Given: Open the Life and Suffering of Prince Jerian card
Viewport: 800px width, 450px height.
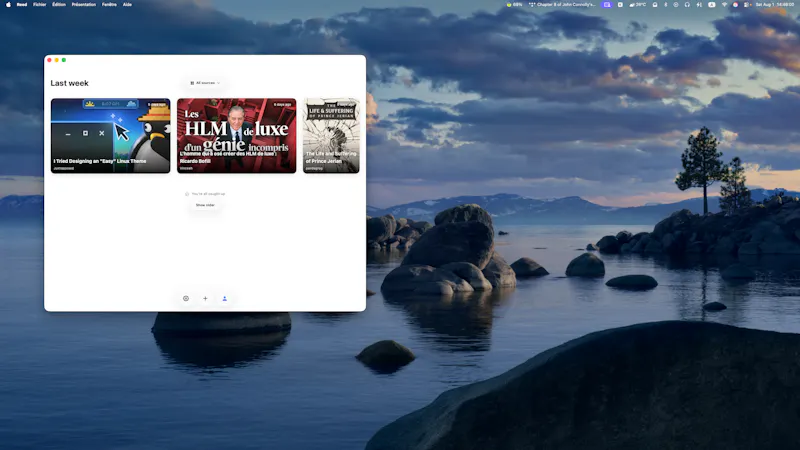Looking at the screenshot, I should [331, 136].
